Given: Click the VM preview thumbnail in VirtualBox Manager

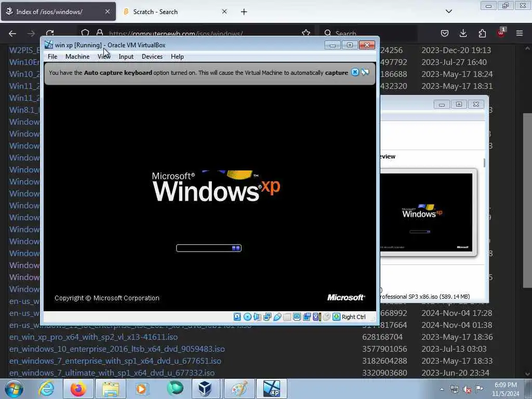Looking at the screenshot, I should 427,212.
